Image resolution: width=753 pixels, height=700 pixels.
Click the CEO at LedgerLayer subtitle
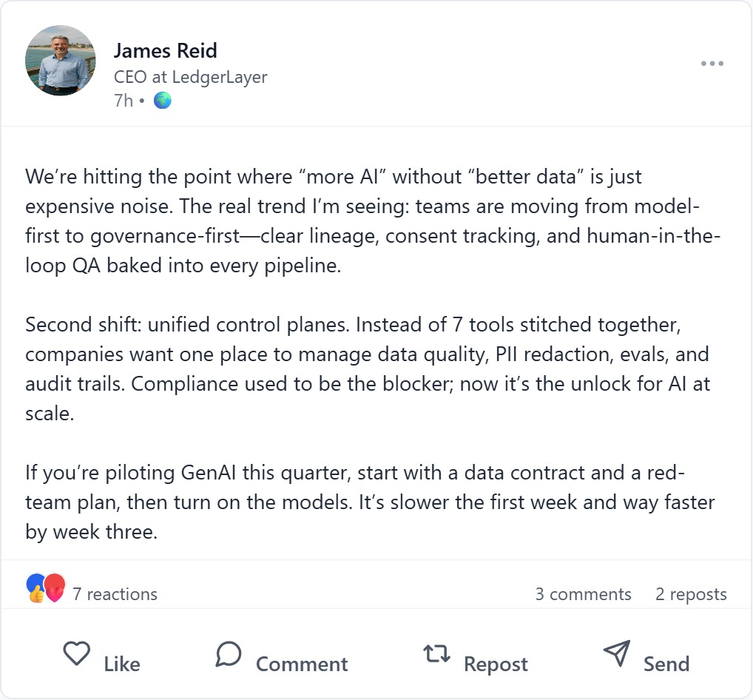pyautogui.click(x=190, y=76)
